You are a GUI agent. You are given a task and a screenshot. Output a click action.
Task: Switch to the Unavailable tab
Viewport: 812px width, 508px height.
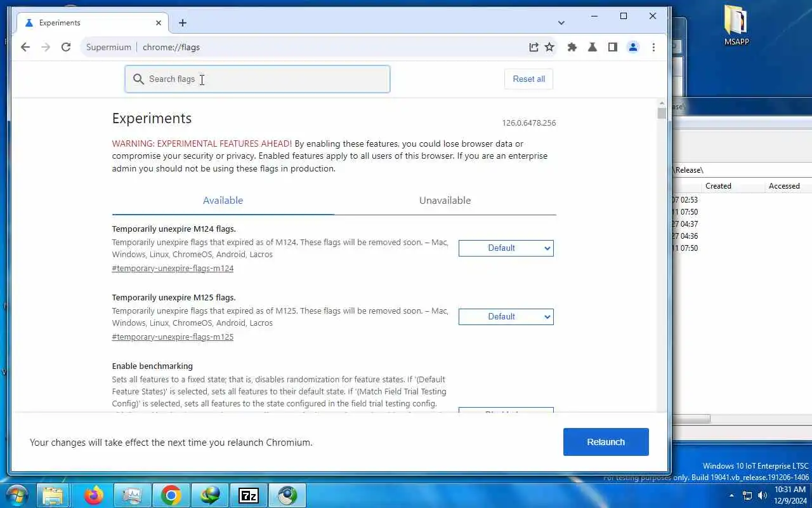point(445,201)
